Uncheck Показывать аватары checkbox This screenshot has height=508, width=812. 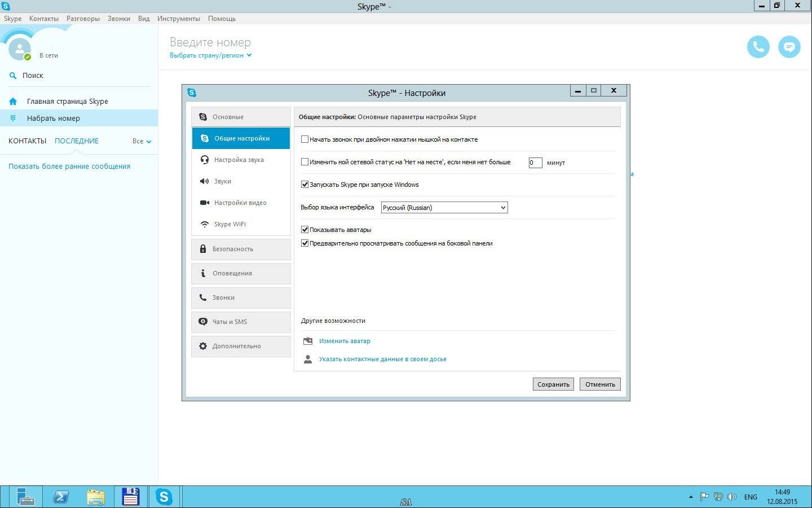pyautogui.click(x=304, y=230)
